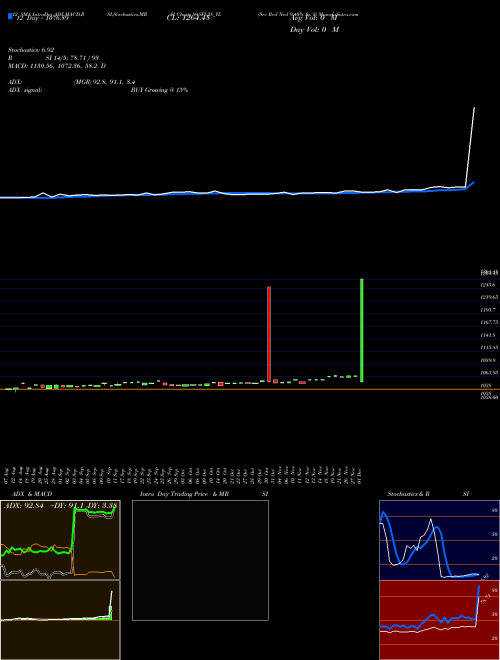
Task: Click the tall green candlestick bar
Action: tap(362, 330)
